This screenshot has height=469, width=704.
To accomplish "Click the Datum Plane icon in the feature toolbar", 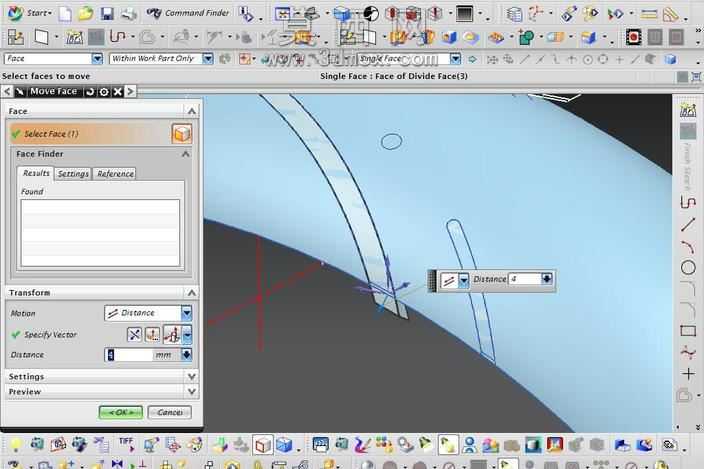I will [x=41, y=37].
